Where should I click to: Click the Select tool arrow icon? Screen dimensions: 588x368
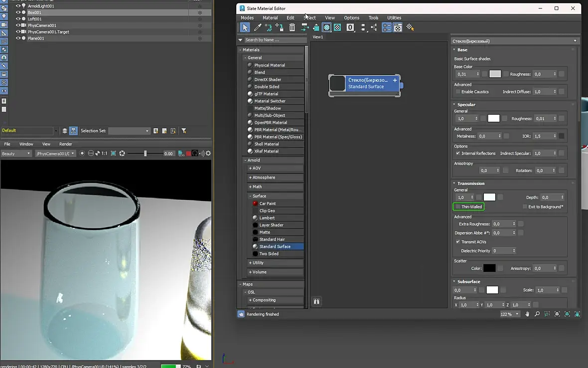[x=245, y=28]
